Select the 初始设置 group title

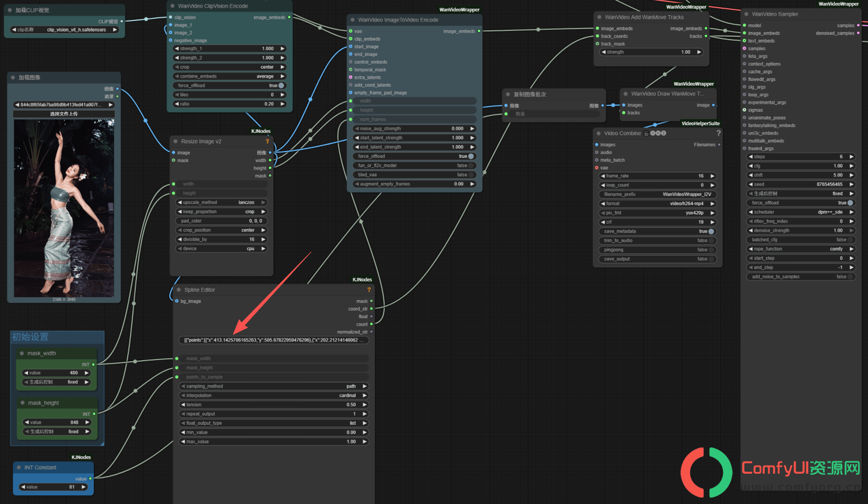point(30,337)
